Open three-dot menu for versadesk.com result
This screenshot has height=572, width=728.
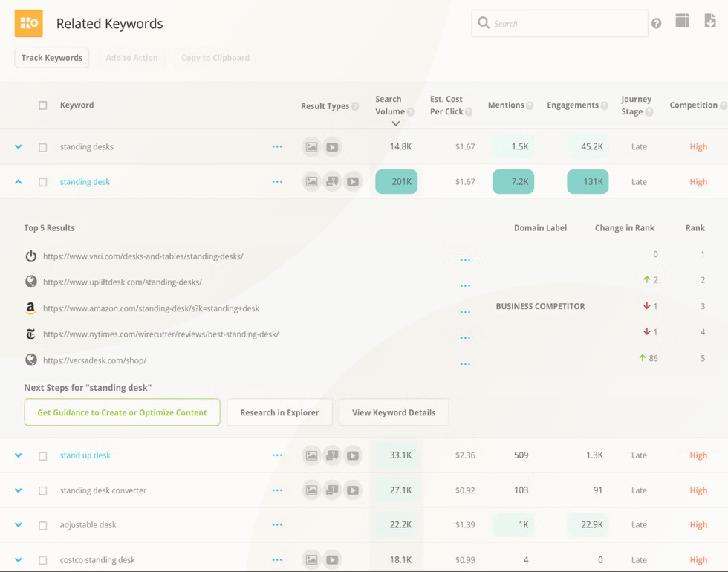pyautogui.click(x=465, y=364)
